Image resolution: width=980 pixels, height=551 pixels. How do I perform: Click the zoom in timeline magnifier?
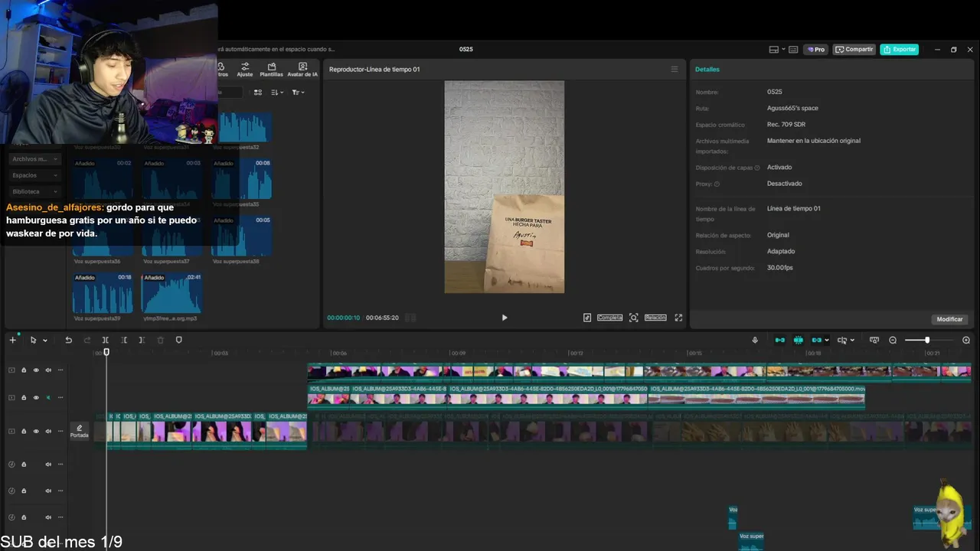[x=966, y=340]
